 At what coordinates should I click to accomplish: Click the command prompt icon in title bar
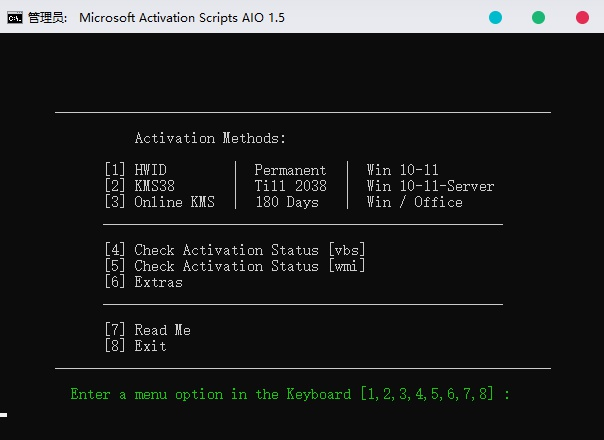[15, 17]
